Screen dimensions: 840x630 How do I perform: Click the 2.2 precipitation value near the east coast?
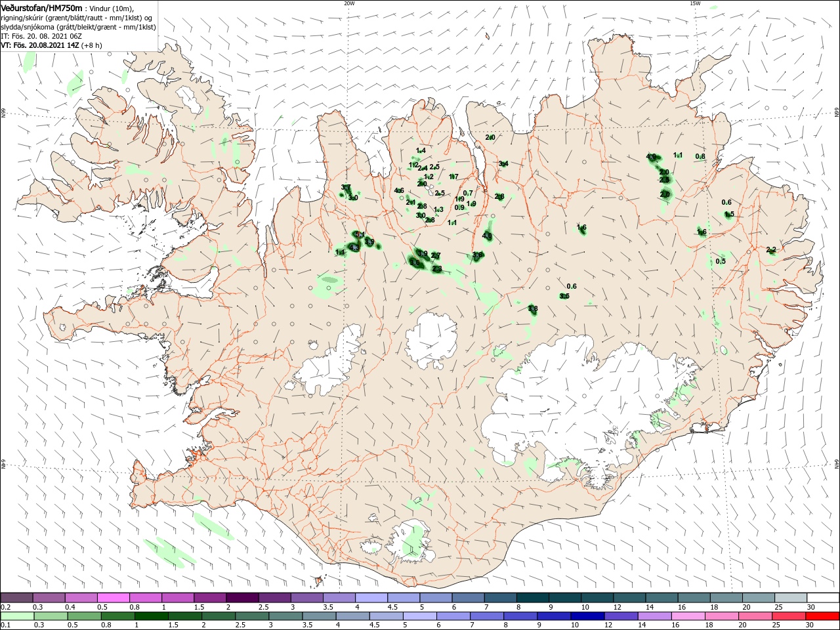click(x=771, y=250)
